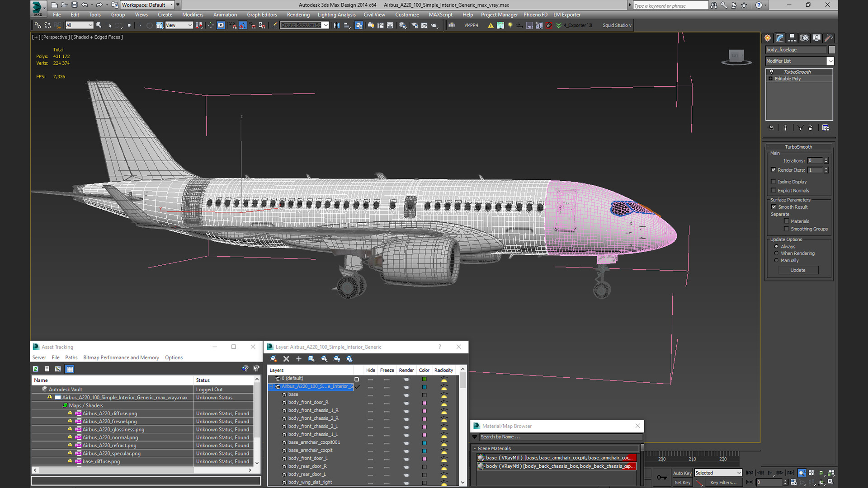The width and height of the screenshot is (868, 488).
Task: Collapse the TurboSmooth rollout header
Action: coord(798,147)
